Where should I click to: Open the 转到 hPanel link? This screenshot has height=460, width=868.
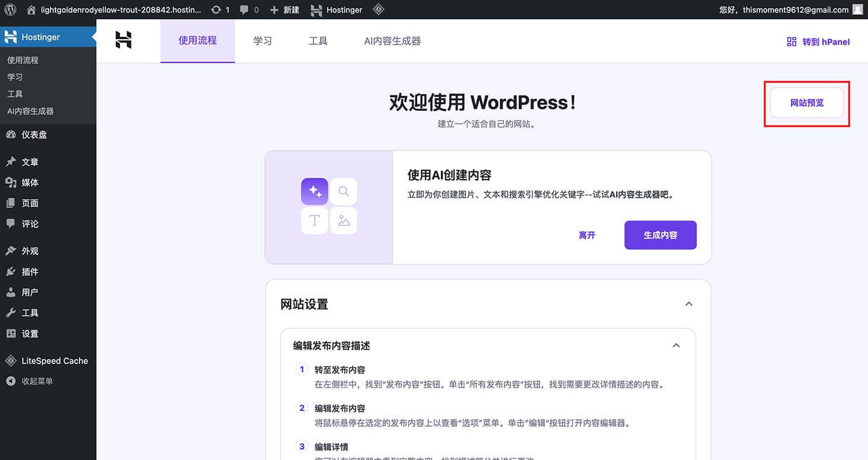[819, 42]
